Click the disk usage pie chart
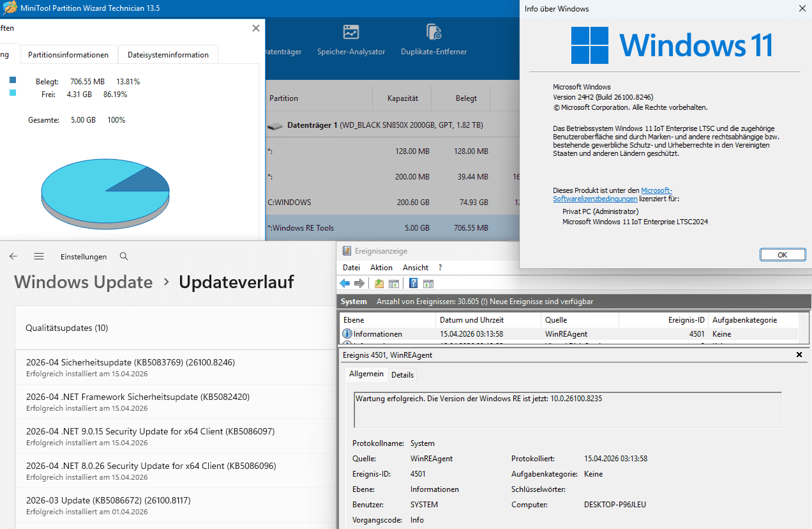Screen dimensions: 812x529 click(x=105, y=193)
